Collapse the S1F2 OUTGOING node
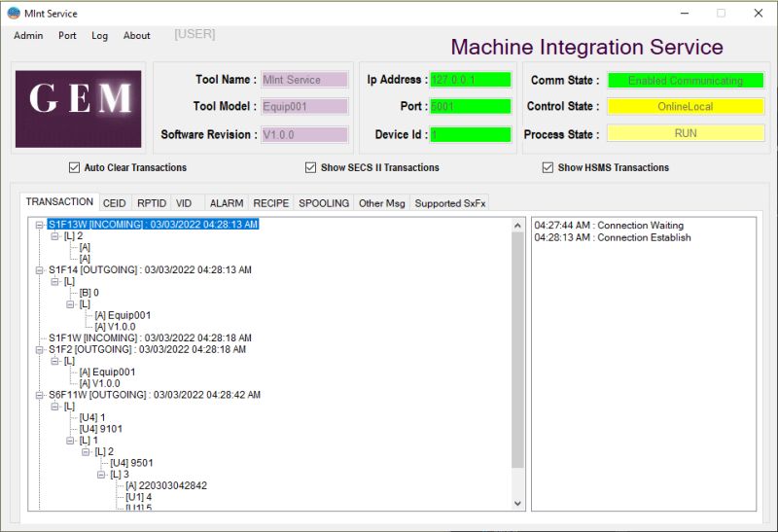The height and width of the screenshot is (532, 778). (x=39, y=350)
